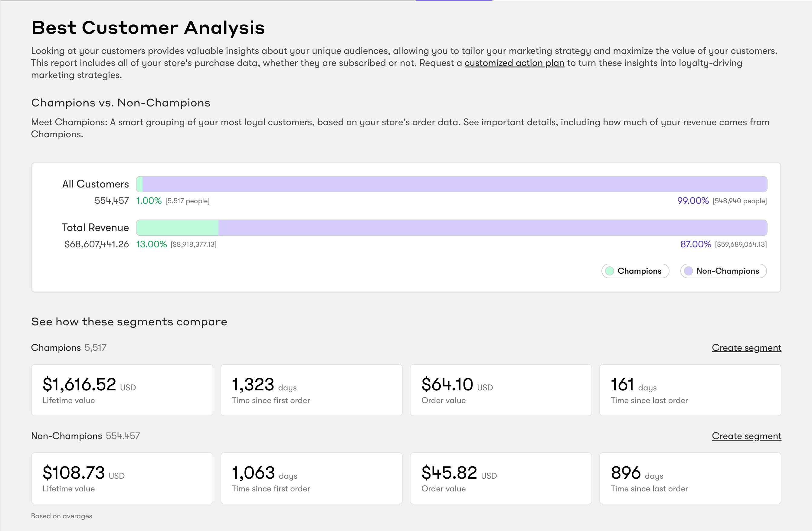Select the Non-Champions $108.73 Lifetime value card

point(122,478)
